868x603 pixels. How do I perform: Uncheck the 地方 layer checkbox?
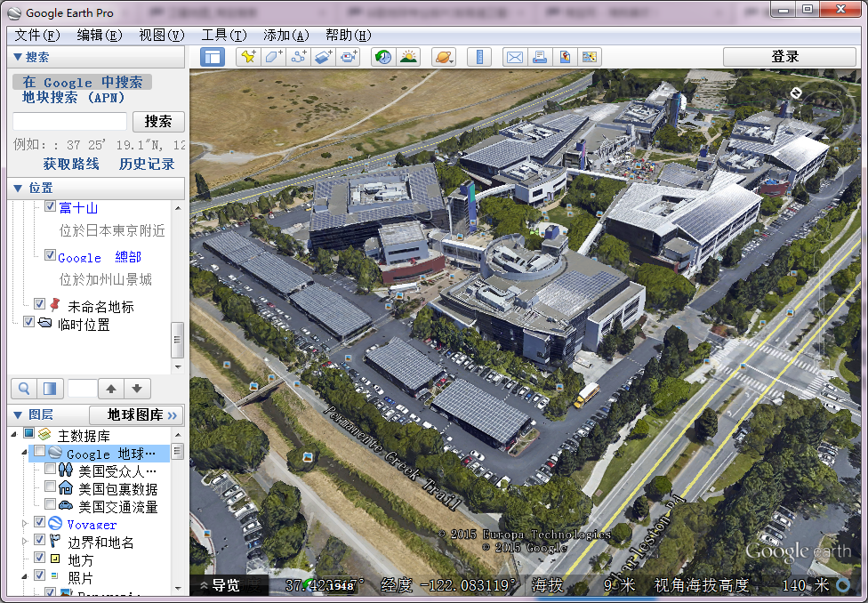point(39,557)
